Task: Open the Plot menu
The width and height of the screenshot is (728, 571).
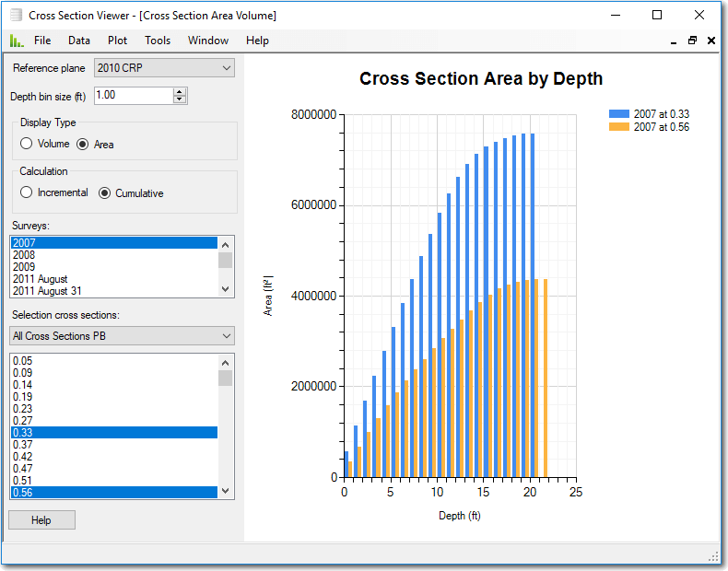Action: pos(117,41)
